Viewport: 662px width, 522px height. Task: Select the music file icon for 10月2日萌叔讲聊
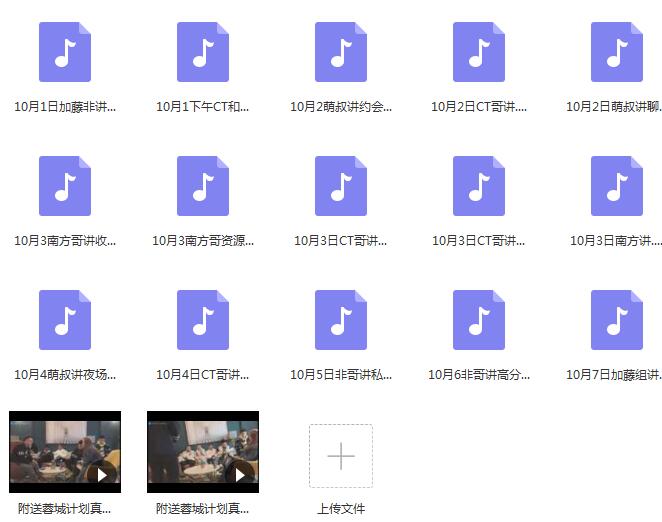click(x=617, y=52)
